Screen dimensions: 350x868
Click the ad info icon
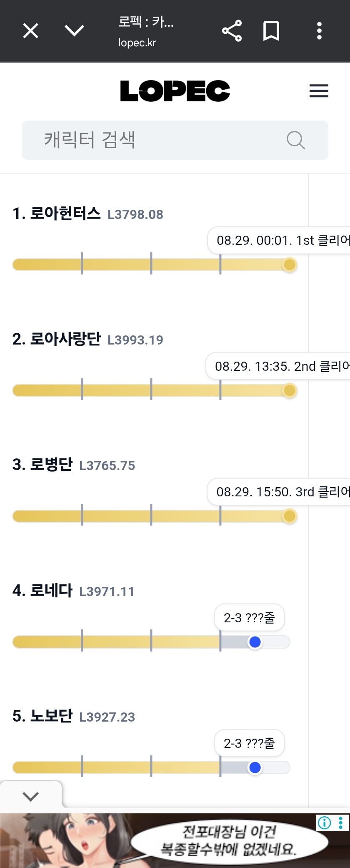(325, 823)
